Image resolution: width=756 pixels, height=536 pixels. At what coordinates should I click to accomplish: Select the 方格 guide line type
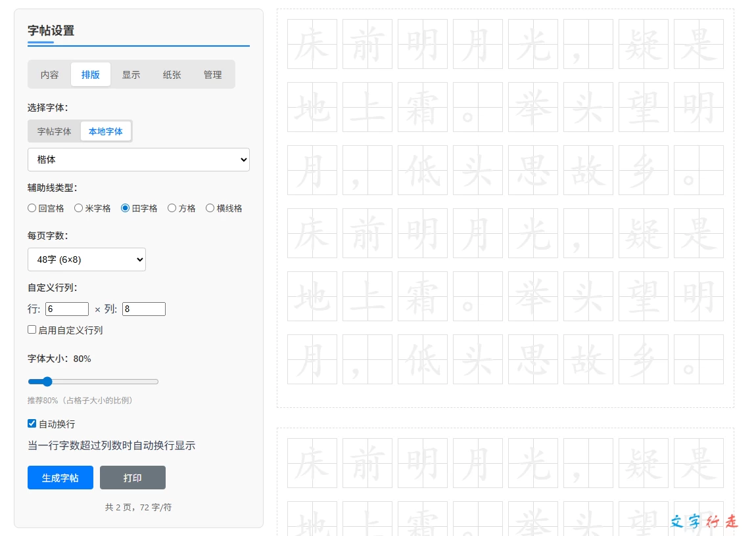(x=171, y=208)
